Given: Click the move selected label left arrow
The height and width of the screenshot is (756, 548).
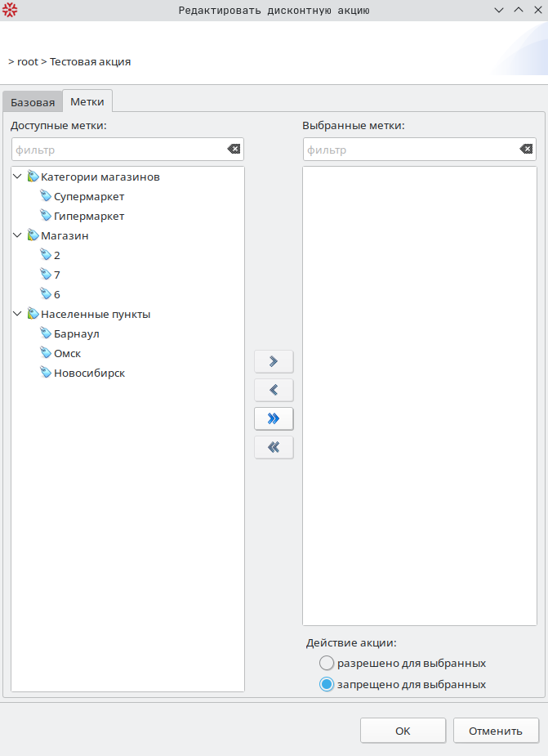Looking at the screenshot, I should [x=274, y=390].
